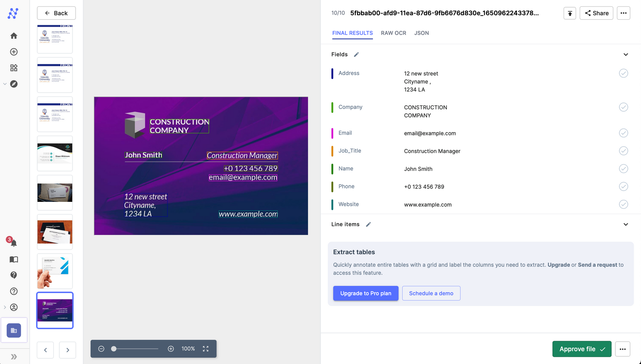
Task: Click the upload arrow icon near Share
Action: click(570, 13)
